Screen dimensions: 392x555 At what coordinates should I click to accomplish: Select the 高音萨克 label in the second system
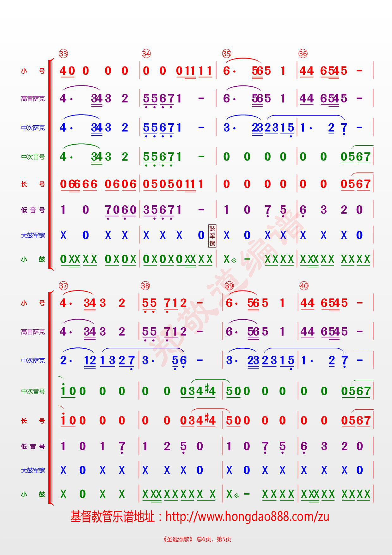coord(33,332)
